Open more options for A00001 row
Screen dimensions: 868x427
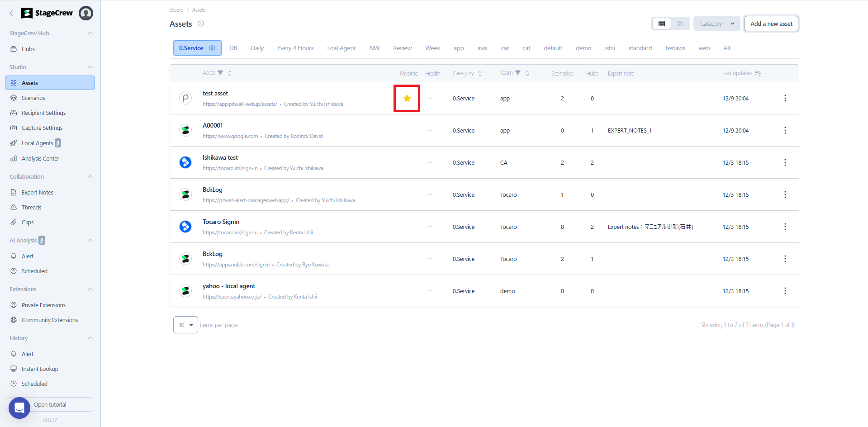pyautogui.click(x=785, y=130)
